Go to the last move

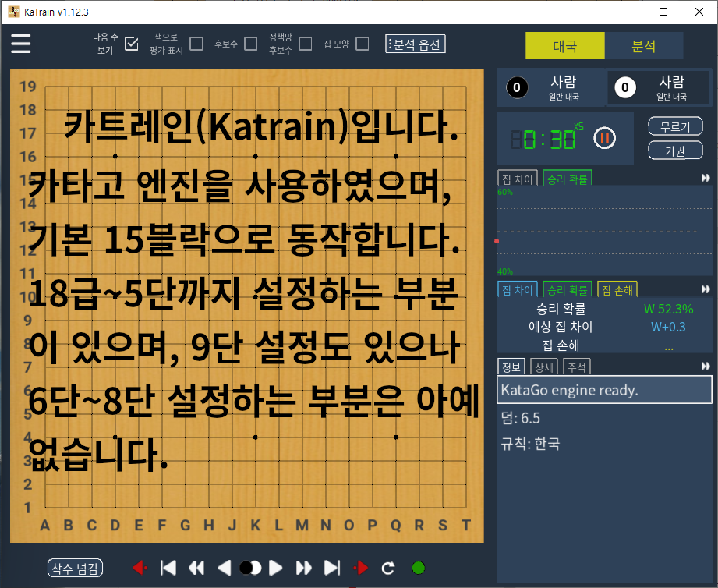click(x=332, y=568)
